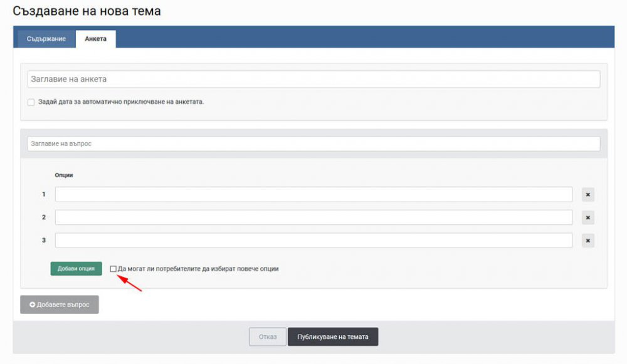The image size is (627, 364).
Task: Enable automatic poll closing date checkbox
Action: 31,101
